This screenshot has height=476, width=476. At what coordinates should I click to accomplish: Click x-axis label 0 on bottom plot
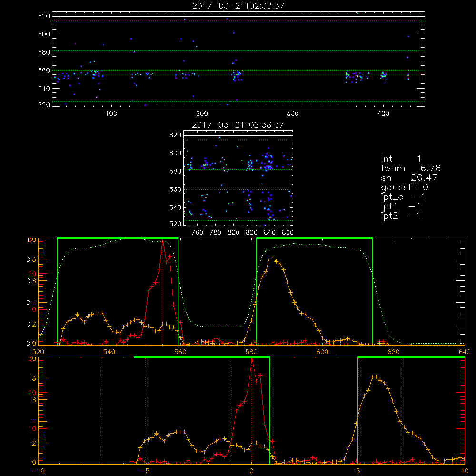click(x=251, y=471)
